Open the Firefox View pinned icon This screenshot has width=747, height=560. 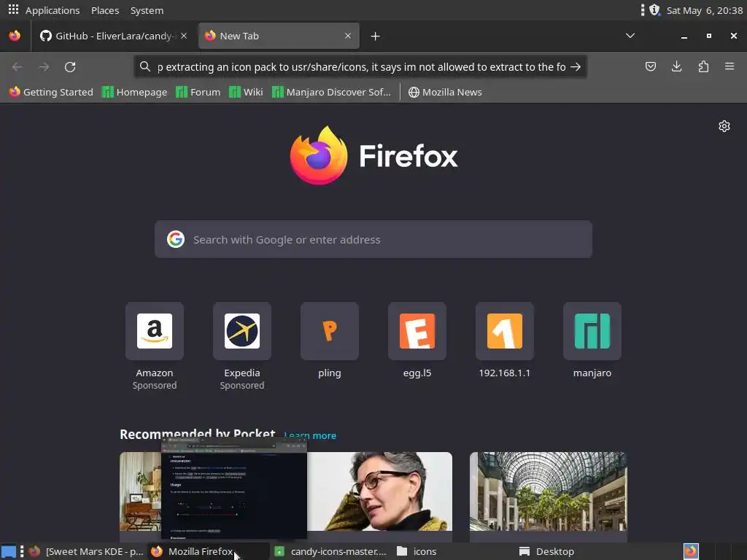[15, 36]
